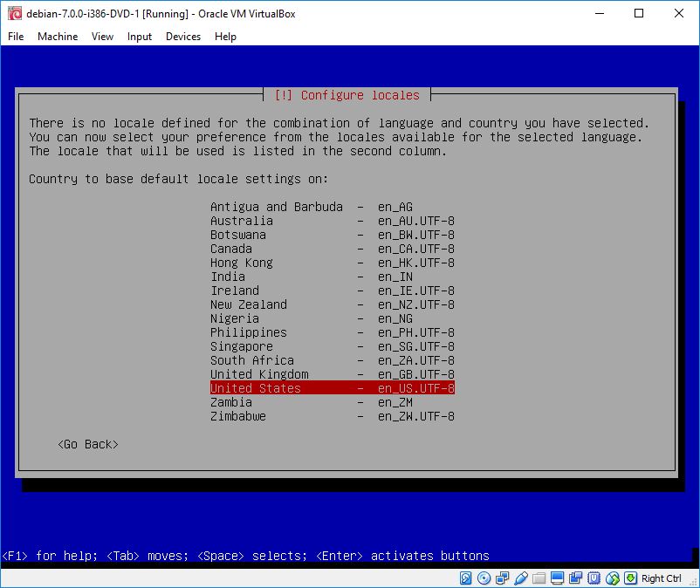Click the optical disc drive status icon
The width and height of the screenshot is (700, 588).
tap(484, 578)
